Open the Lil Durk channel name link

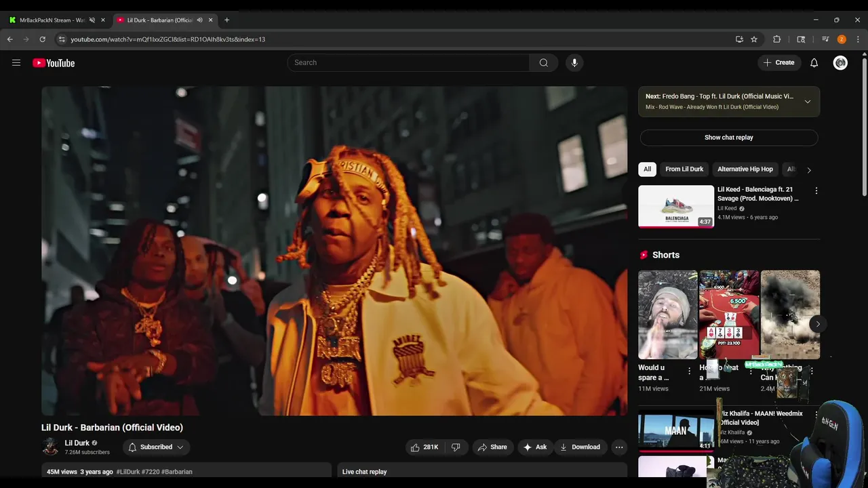point(77,443)
